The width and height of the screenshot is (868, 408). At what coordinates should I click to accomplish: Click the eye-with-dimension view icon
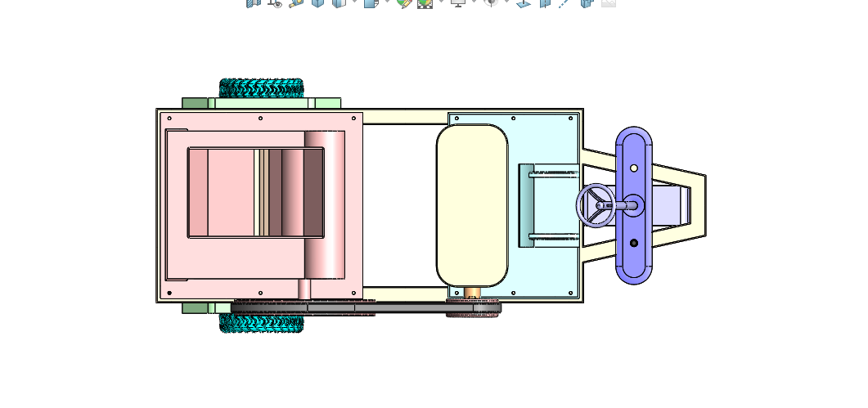pyautogui.click(x=275, y=3)
